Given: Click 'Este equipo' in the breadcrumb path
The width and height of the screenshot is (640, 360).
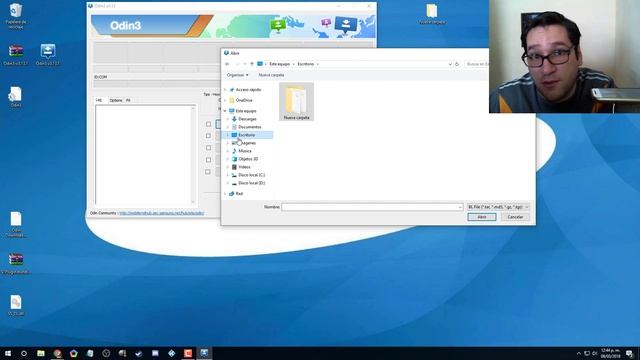Looking at the screenshot, I should coord(280,64).
